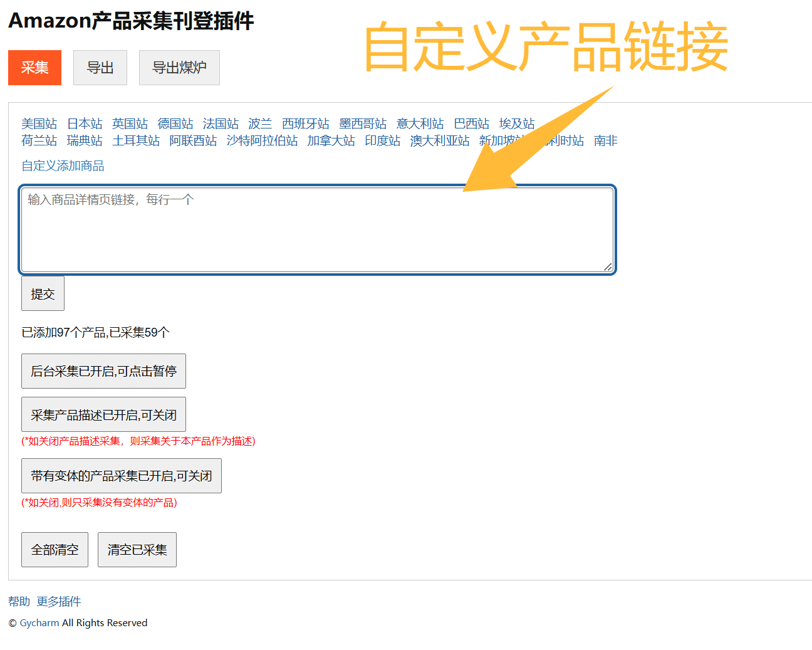Switch to the 导出 tab
This screenshot has height=650, width=812.
click(x=100, y=68)
